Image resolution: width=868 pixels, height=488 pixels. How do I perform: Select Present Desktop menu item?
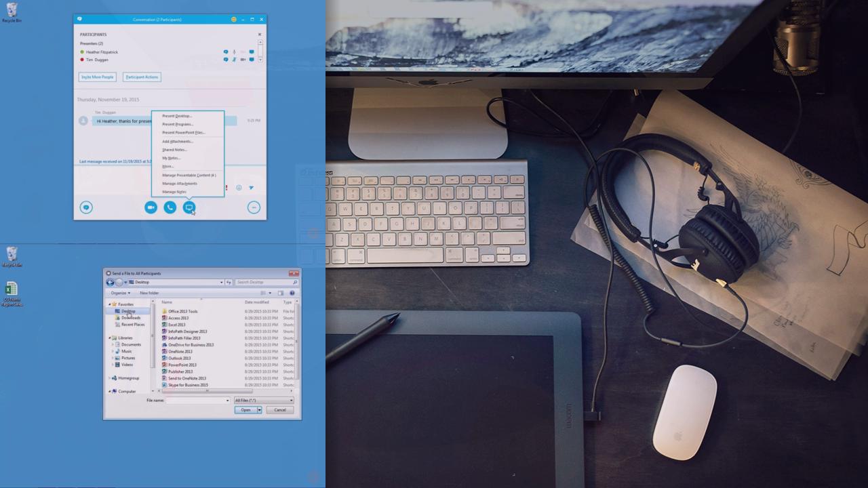[x=177, y=116]
